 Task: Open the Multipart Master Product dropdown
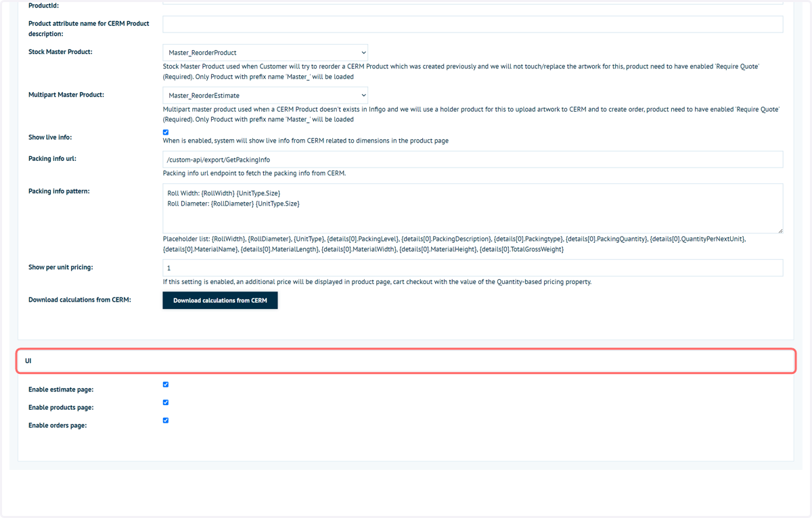(x=265, y=95)
